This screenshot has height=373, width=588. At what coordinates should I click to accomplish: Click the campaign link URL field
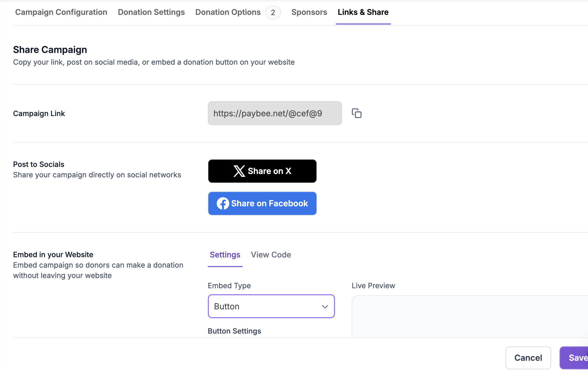tap(275, 113)
